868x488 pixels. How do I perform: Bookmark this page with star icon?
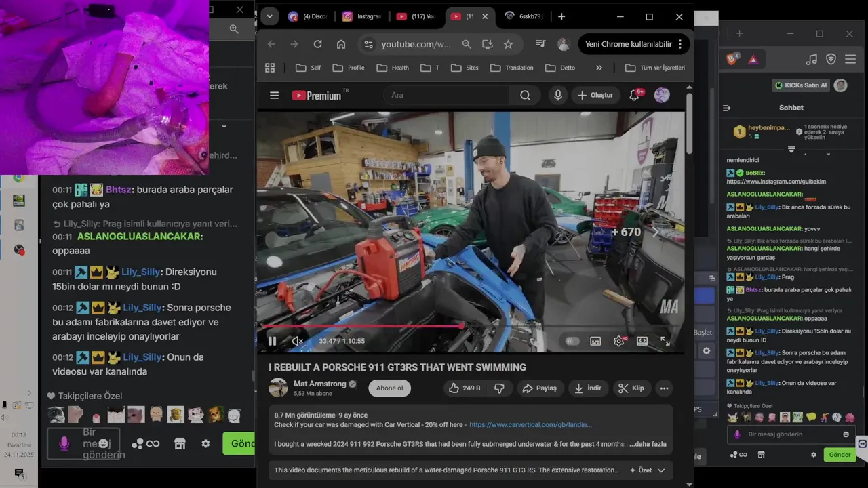(x=508, y=44)
